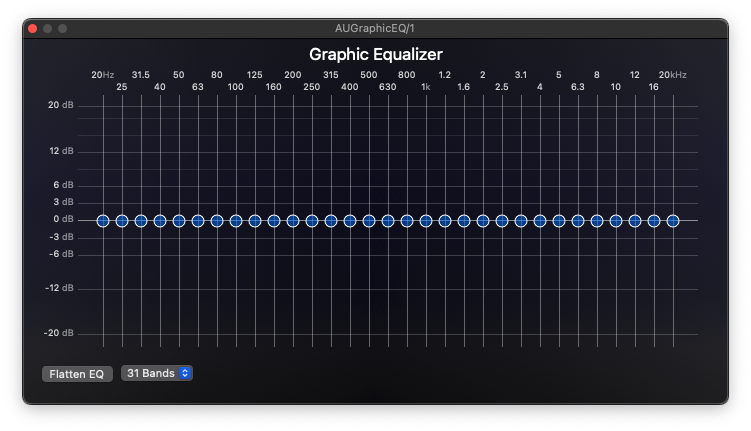Select the 100 Hz band knob

coord(236,221)
